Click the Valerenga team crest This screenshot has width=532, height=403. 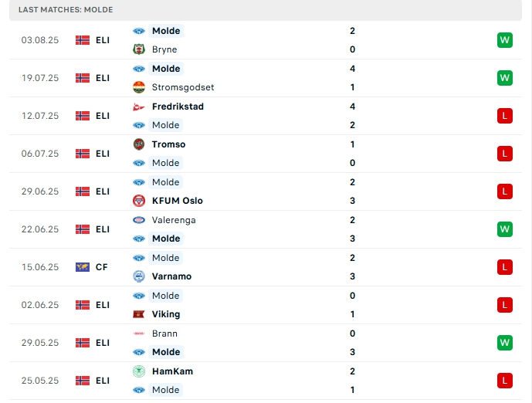tap(139, 220)
